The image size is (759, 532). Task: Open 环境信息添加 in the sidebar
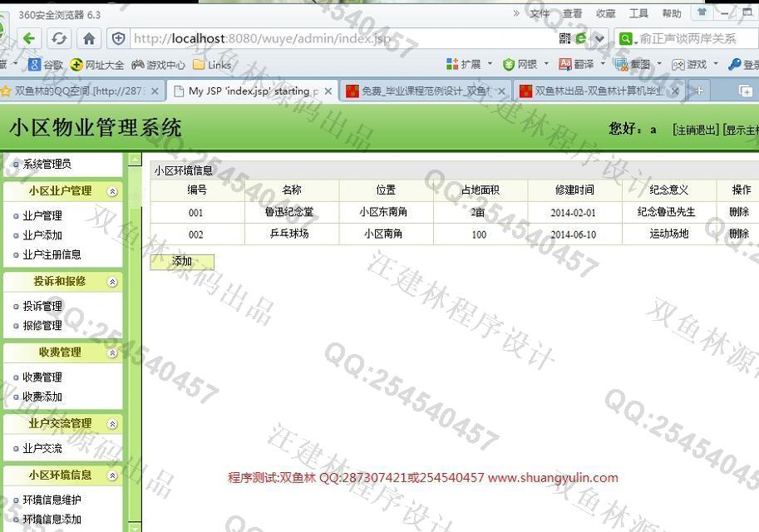pos(52,520)
